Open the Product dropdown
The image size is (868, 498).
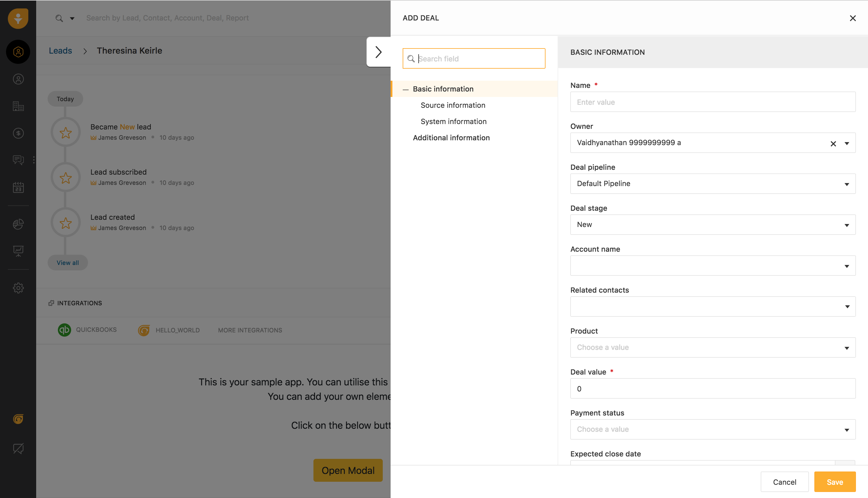tap(712, 347)
